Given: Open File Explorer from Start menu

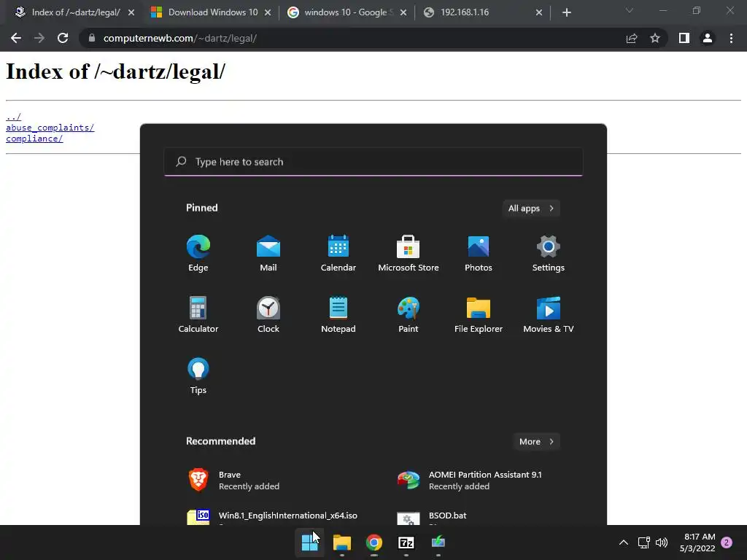Looking at the screenshot, I should 479,315.
